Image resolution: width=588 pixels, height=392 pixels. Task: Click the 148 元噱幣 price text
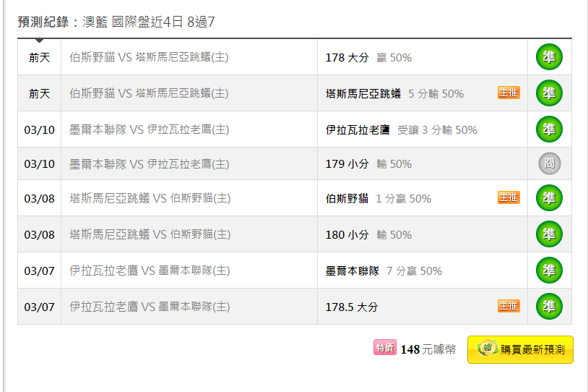point(428,349)
